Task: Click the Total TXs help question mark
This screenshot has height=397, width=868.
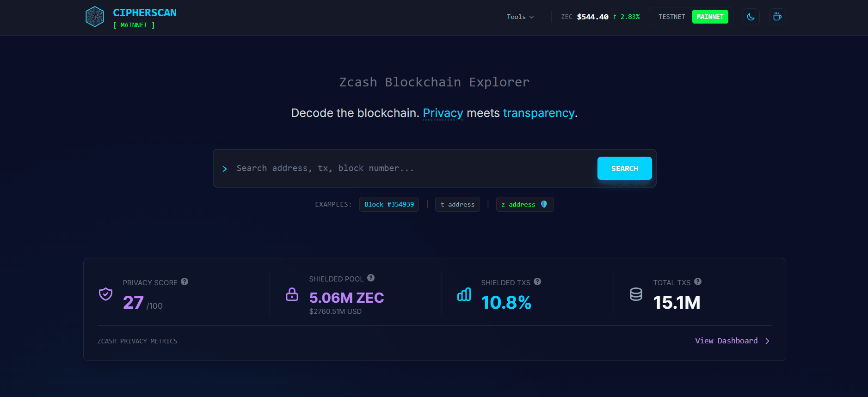Action: (x=698, y=281)
